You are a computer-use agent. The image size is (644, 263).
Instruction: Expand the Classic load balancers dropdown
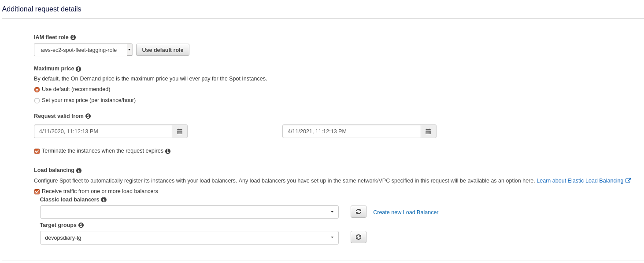tap(189, 212)
